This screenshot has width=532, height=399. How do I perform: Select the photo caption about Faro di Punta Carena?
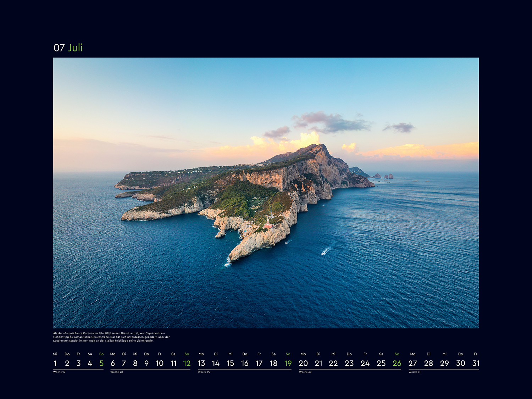[111, 337]
